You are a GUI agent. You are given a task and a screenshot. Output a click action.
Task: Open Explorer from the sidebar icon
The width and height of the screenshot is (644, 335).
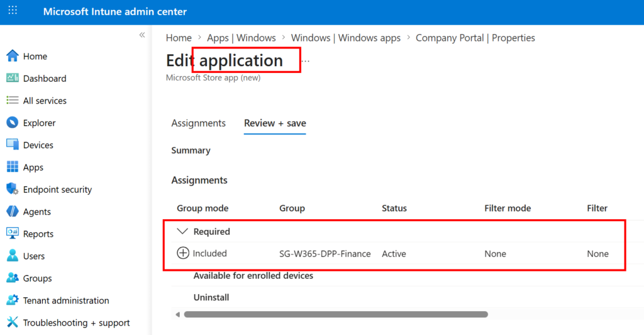point(13,123)
